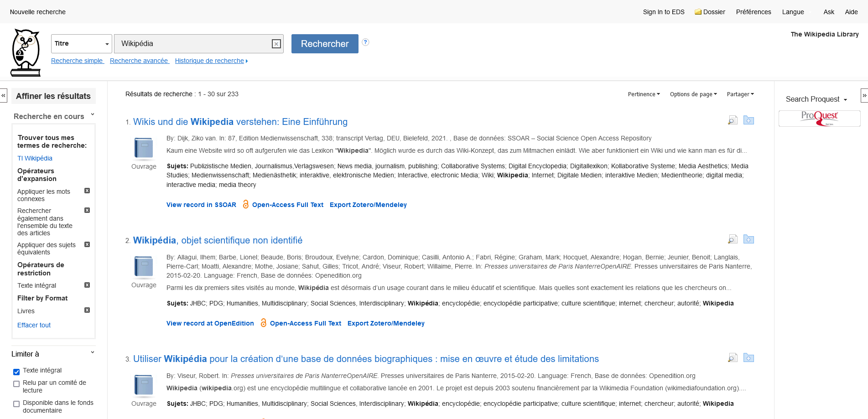Expand Options de page menu

point(693,94)
